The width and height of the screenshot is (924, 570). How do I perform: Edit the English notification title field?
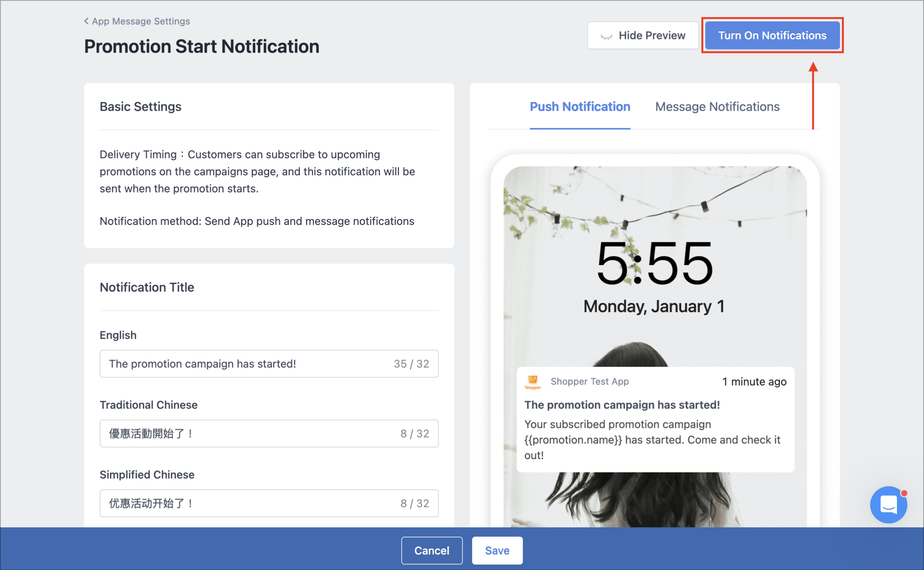point(269,364)
